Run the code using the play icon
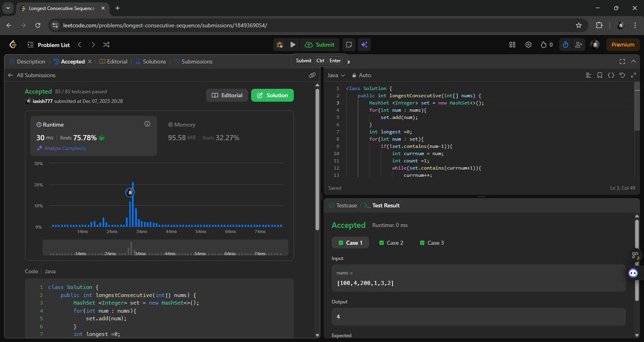 (292, 44)
